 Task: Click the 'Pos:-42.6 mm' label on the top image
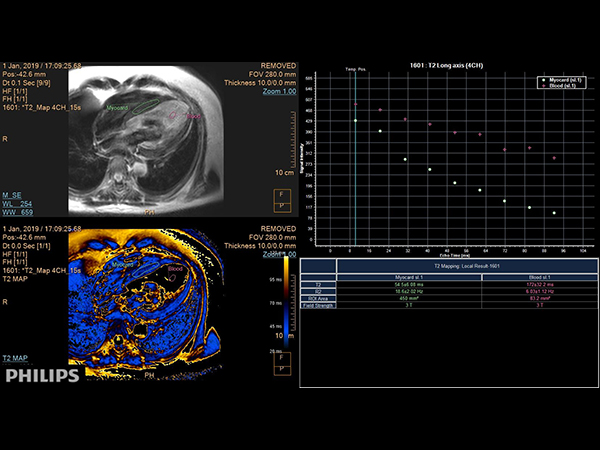coord(24,74)
